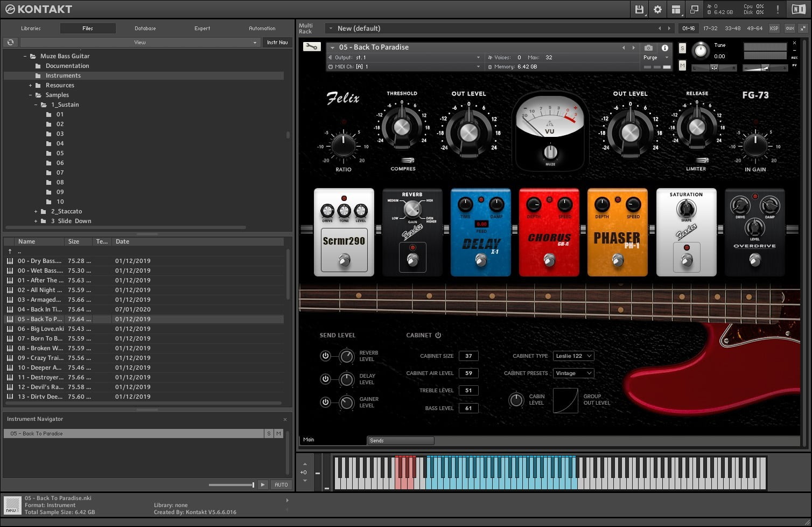Show instrument info icon
The image size is (812, 527).
[665, 48]
